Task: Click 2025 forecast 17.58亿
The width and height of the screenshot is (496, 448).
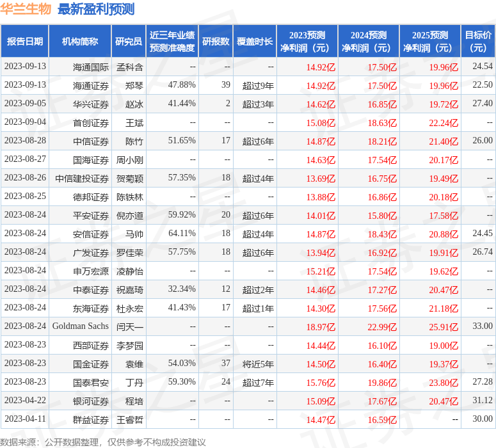Action: (x=444, y=216)
